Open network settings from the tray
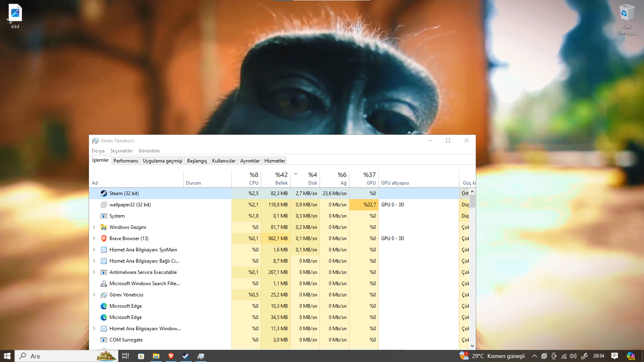The width and height of the screenshot is (644, 362). (564, 356)
